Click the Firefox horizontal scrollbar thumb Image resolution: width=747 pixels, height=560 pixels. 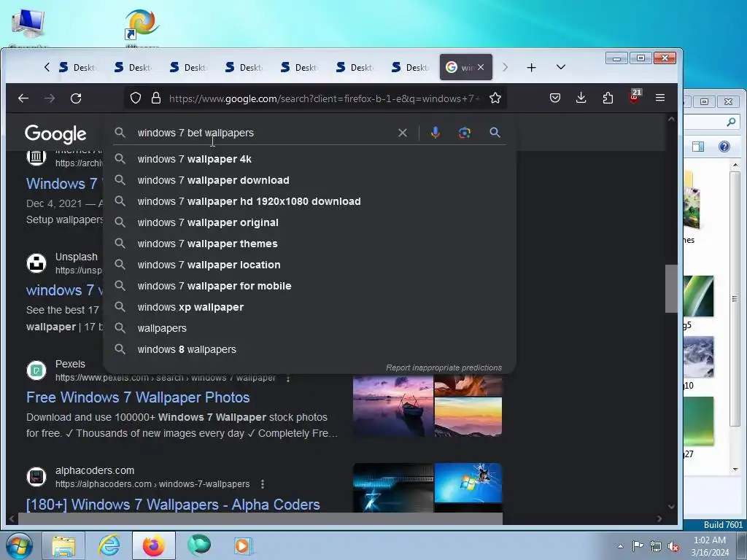pyautogui.click(x=260, y=518)
